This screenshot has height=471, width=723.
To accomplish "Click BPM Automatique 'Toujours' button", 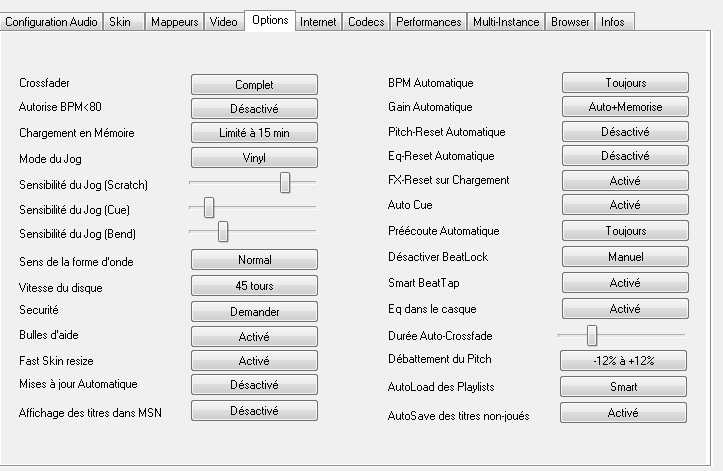I will [625, 83].
